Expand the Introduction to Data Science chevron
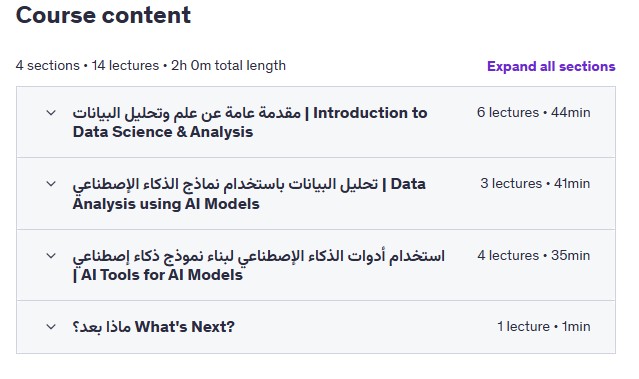Screen dimensions: 639x379 [51, 112]
